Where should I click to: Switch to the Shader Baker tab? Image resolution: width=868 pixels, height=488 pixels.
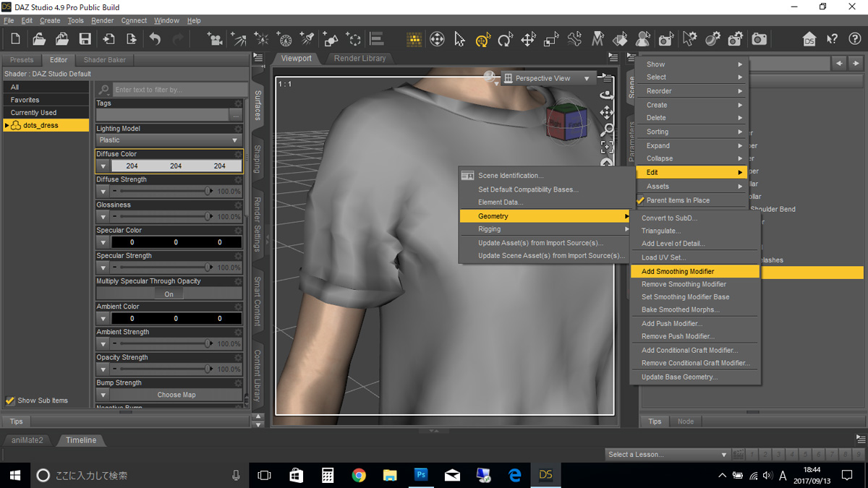105,60
